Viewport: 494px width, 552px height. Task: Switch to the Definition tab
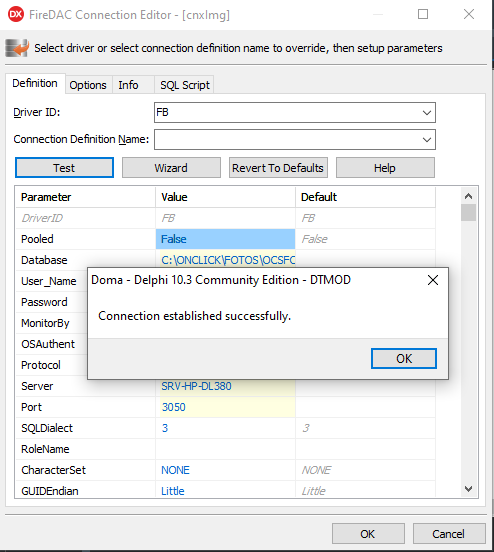click(35, 83)
